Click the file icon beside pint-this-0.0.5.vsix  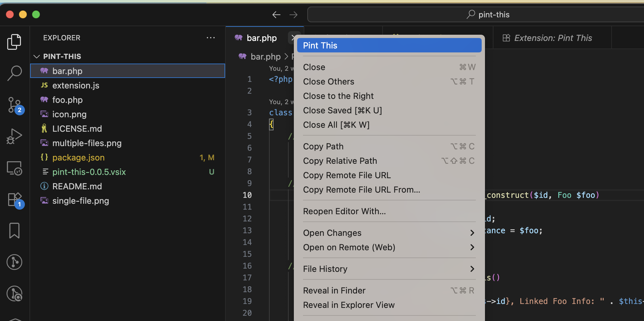[x=45, y=172]
